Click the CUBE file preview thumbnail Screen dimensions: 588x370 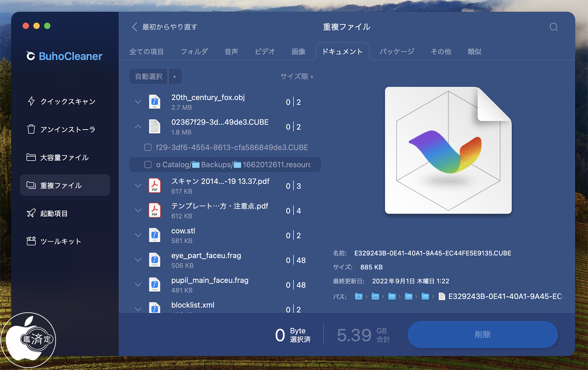(x=448, y=150)
